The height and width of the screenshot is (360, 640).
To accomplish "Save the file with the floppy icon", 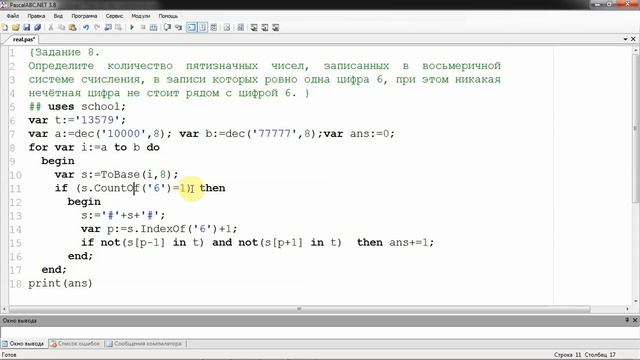I will point(27,27).
